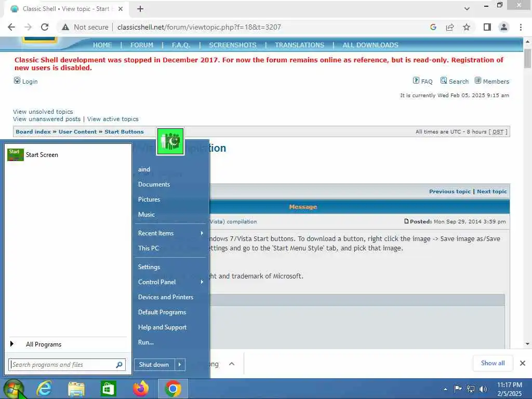The image size is (532, 399).
Task: Open SCREENSHOTS navigation link
Action: (233, 45)
